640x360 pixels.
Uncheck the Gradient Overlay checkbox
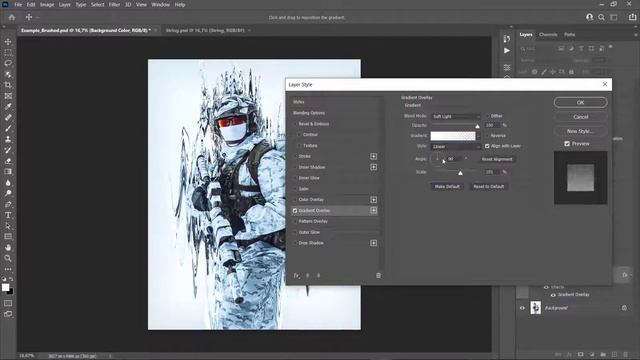pos(295,211)
